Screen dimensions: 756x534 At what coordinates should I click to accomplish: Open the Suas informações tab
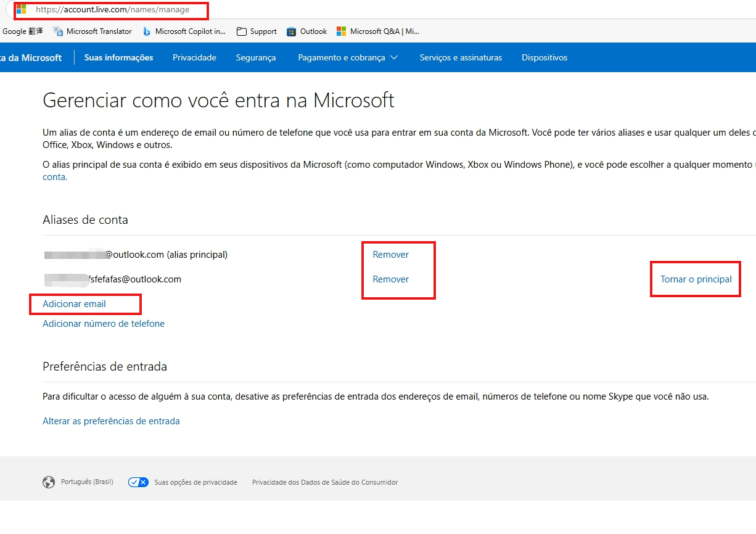pos(118,57)
